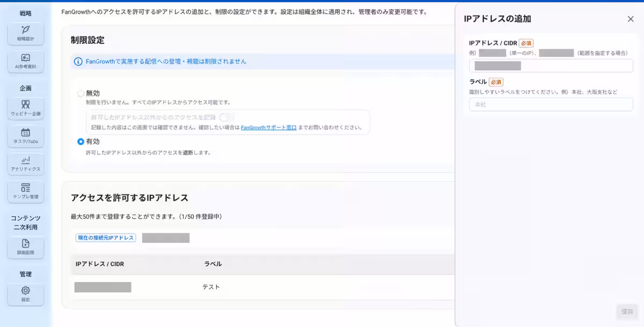The image size is (644, 327).
Task: Click the IPアドレスの追加 panel title
Action: tap(497, 19)
